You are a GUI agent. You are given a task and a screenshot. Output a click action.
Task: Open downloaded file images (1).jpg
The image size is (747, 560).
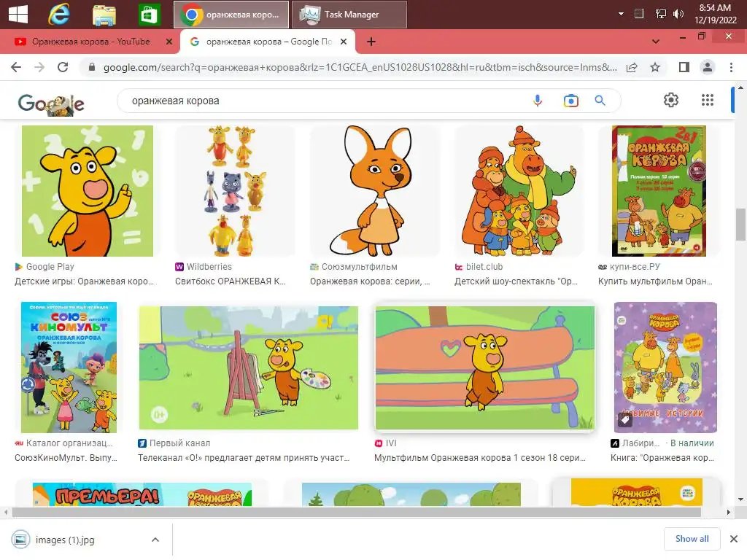click(x=65, y=540)
